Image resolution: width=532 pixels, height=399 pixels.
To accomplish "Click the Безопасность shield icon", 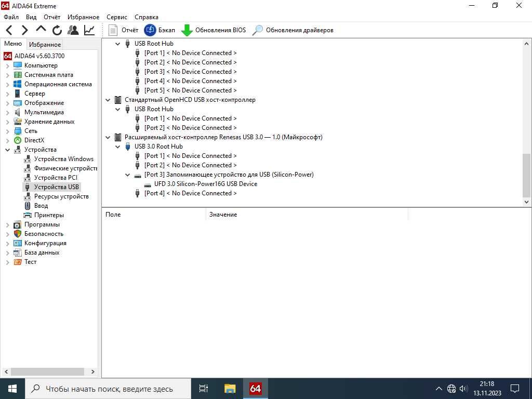I will 18,234.
